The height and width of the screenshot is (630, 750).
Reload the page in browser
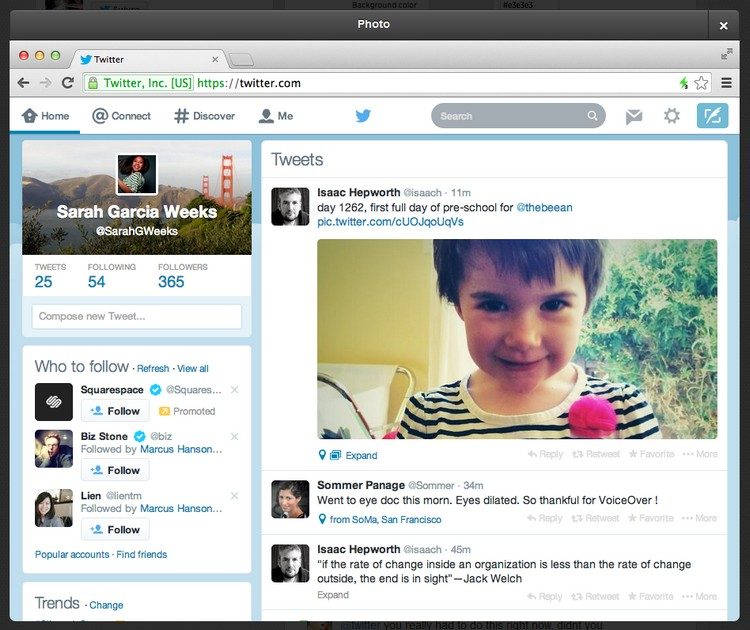(68, 83)
